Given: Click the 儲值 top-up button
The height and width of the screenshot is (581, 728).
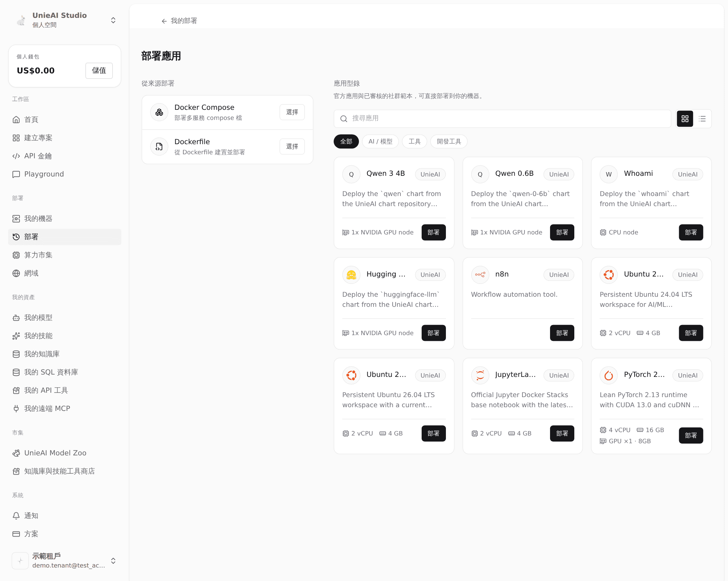Looking at the screenshot, I should [x=99, y=70].
